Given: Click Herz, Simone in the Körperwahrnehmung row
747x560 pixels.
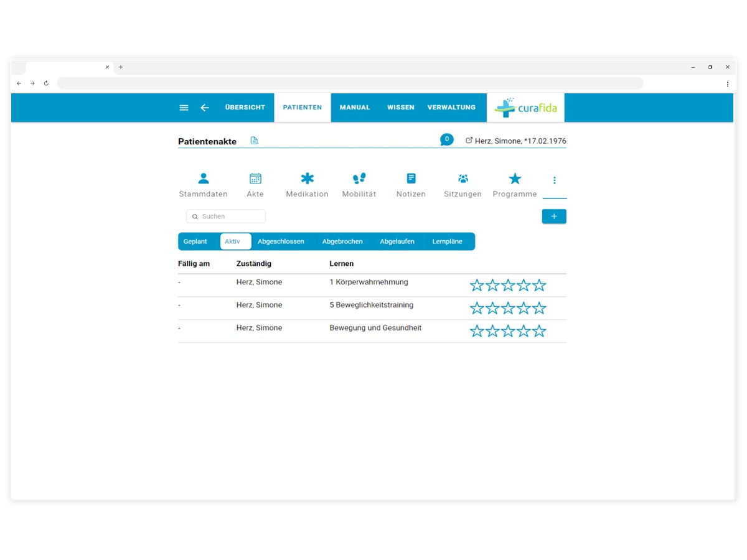Looking at the screenshot, I should (259, 282).
